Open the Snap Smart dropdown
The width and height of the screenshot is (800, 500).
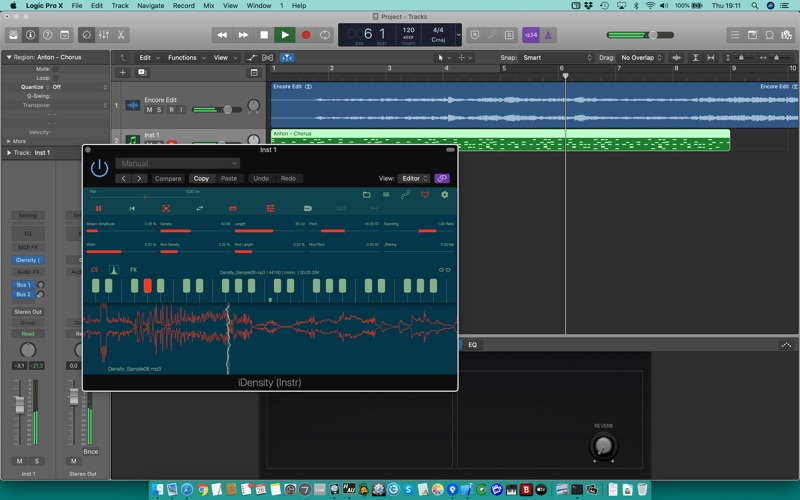point(557,58)
